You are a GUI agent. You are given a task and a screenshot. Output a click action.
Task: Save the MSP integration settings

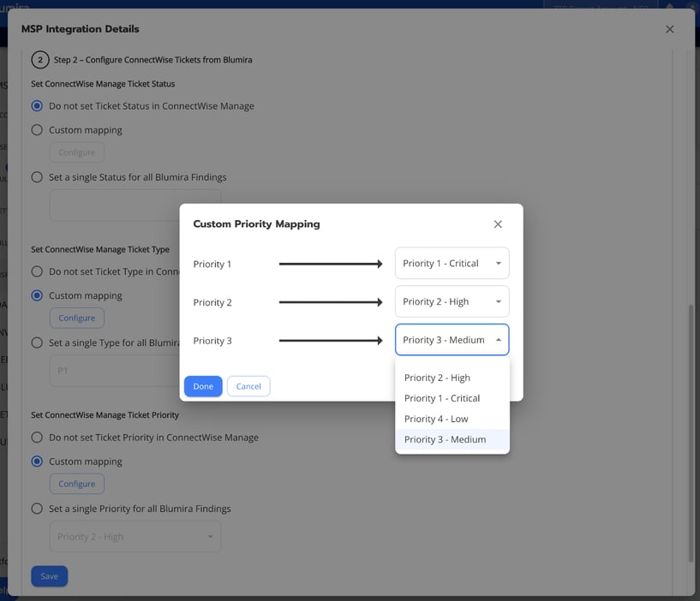pos(49,576)
